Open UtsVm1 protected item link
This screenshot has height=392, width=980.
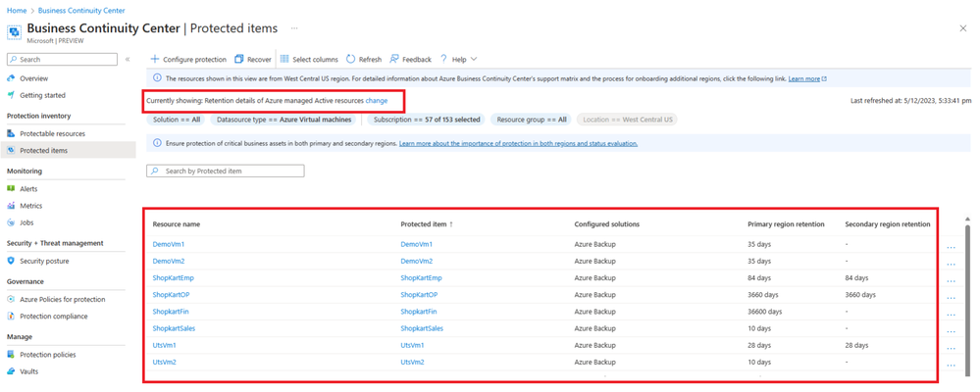412,345
